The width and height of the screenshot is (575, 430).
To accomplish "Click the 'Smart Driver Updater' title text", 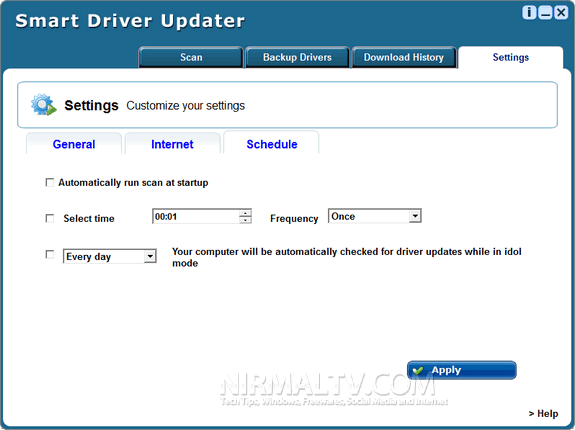I will (130, 21).
